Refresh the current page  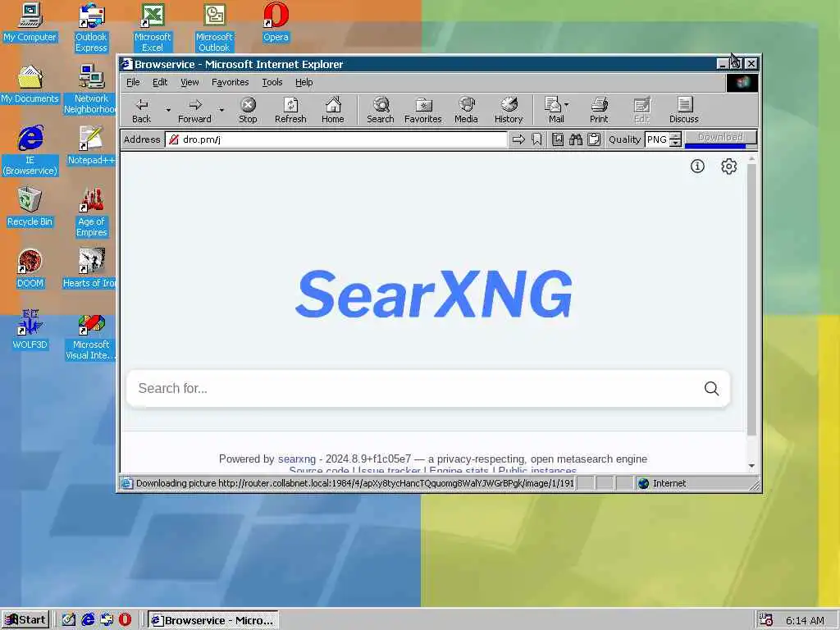point(290,111)
